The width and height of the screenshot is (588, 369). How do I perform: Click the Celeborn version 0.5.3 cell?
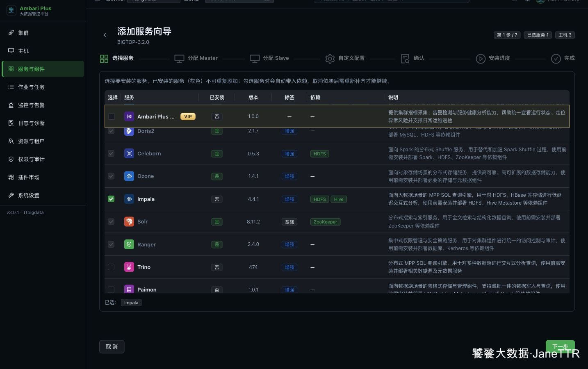[x=253, y=154]
